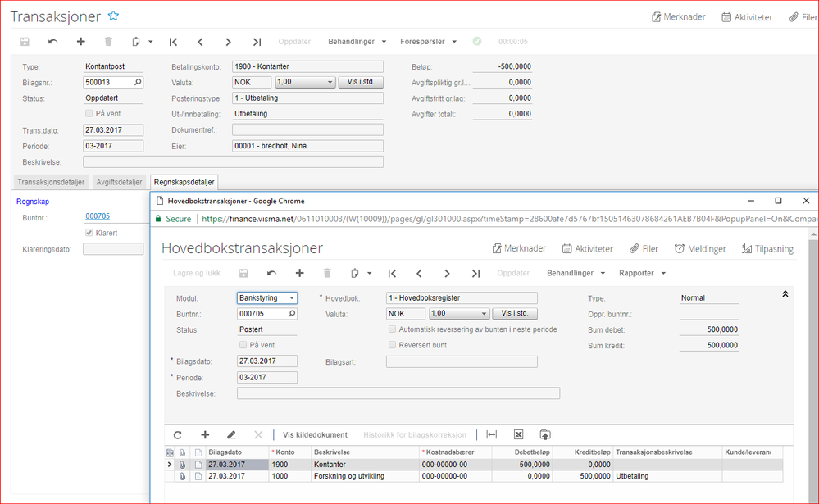This screenshot has width=819, height=504.
Task: Click Vis i std. button in Transaksjoner
Action: 361,82
